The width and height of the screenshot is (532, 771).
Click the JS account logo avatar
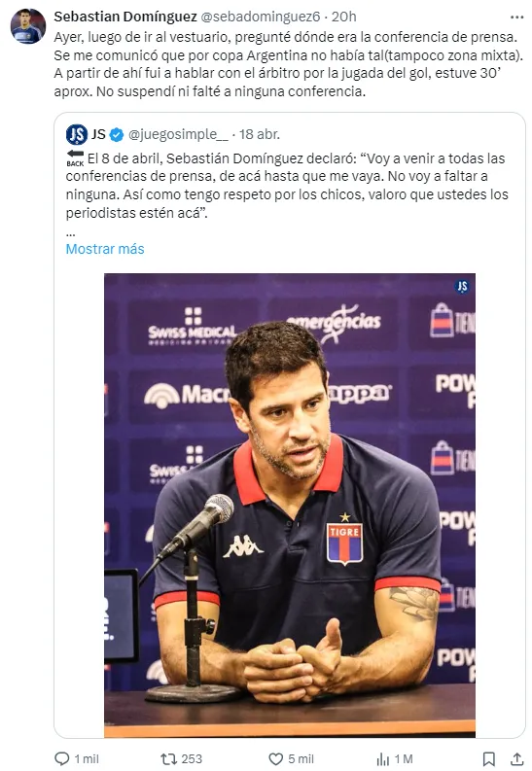coord(77,134)
